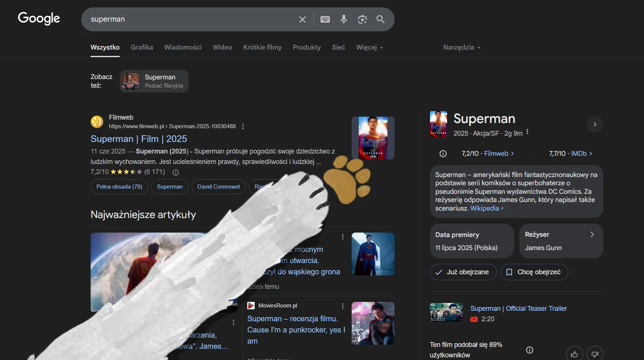Open the 7,7/10 IMDb rating link

tap(571, 154)
